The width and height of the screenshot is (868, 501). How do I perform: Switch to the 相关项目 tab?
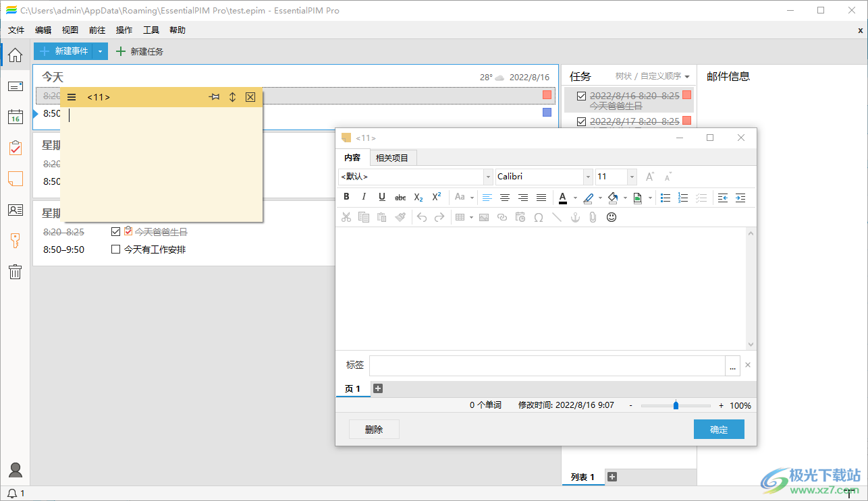tap(392, 158)
